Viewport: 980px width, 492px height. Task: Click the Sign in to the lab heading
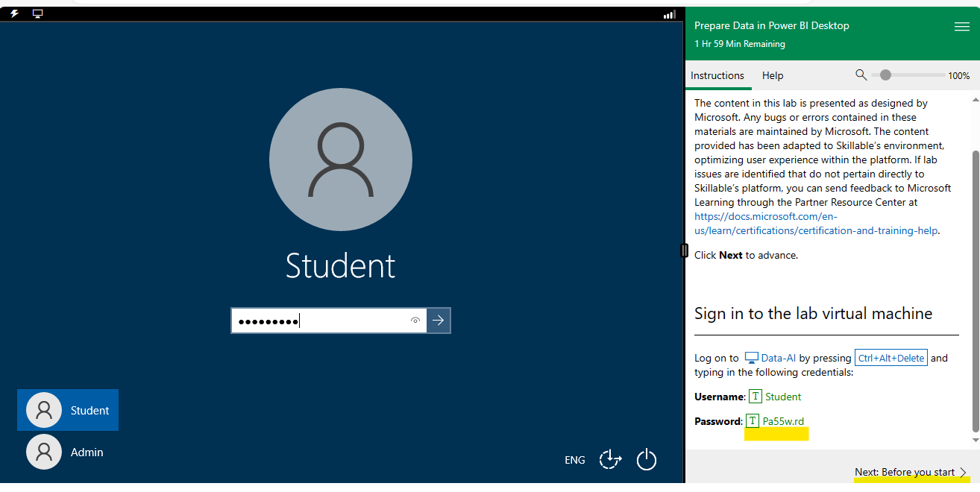tap(814, 314)
